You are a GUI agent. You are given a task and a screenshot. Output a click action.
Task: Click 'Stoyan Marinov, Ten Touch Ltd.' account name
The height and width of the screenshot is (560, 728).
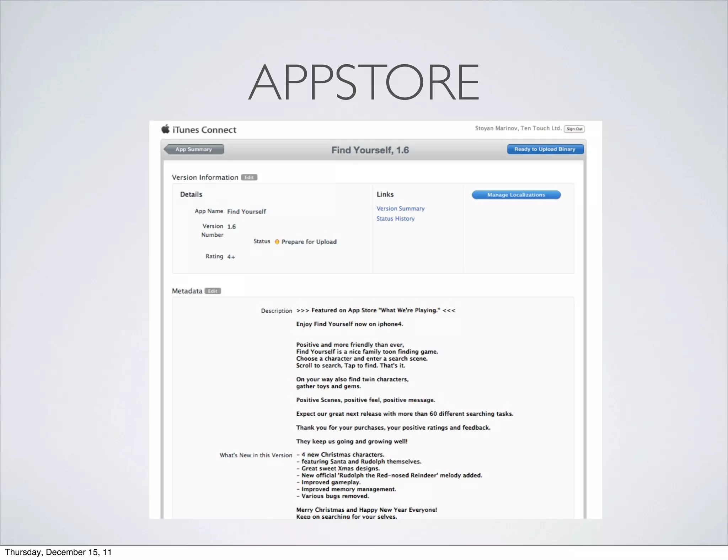pos(518,128)
